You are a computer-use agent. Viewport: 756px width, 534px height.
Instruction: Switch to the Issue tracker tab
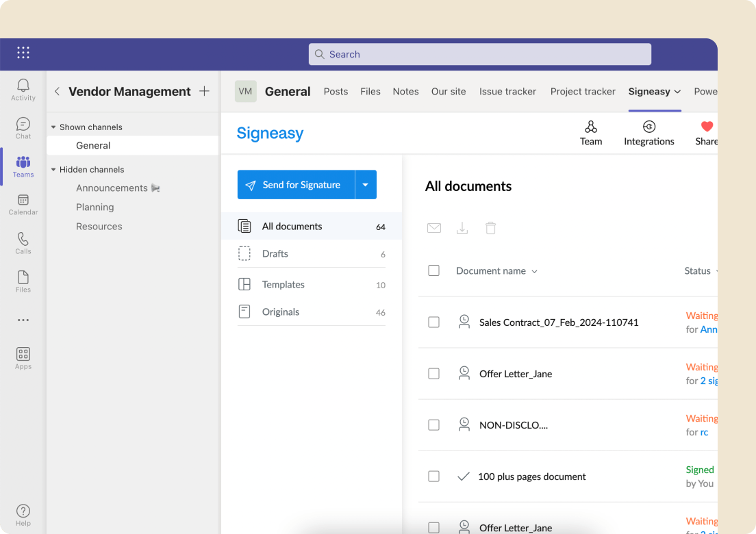507,91
